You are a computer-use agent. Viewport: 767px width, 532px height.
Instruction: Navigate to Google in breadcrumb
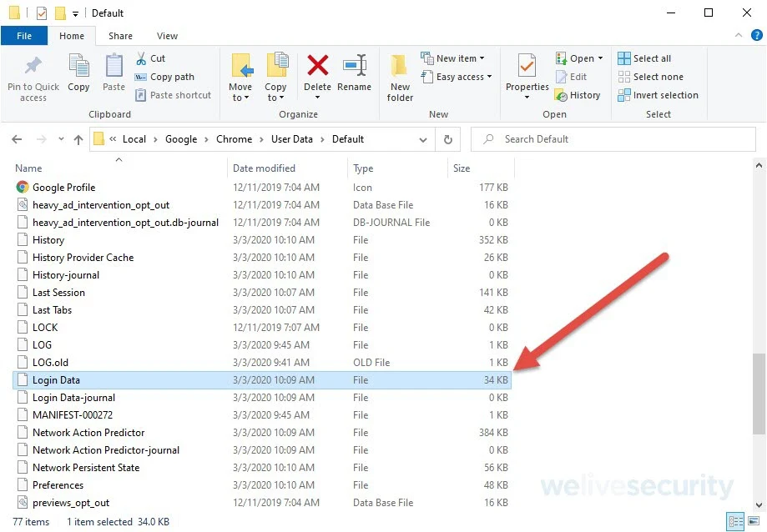[x=181, y=139]
